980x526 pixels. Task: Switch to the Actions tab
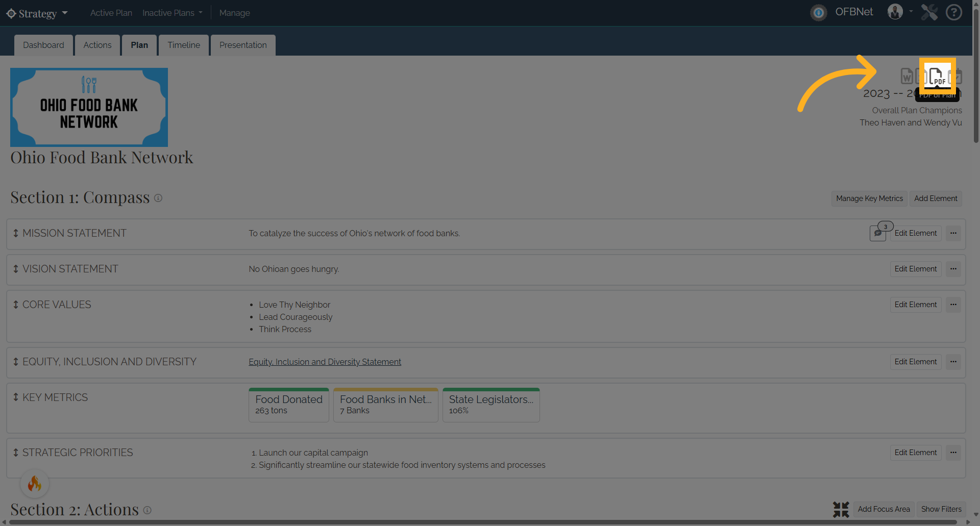point(97,45)
